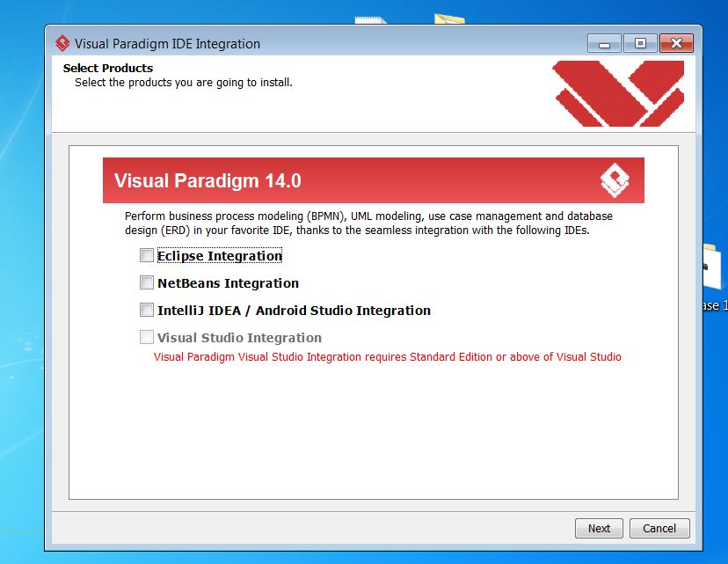This screenshot has width=728, height=564.
Task: Click "Select the products you are going to install."
Action: [x=184, y=83]
